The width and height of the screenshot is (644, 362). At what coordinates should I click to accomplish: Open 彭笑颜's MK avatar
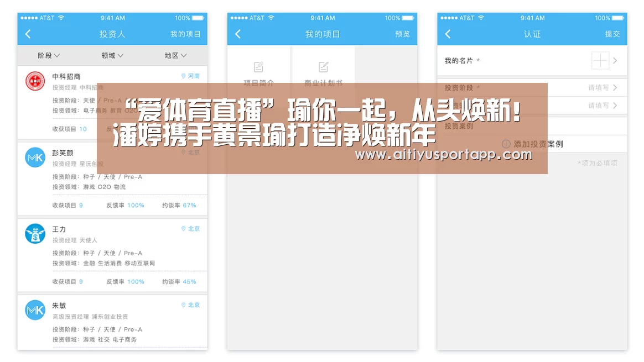(35, 158)
